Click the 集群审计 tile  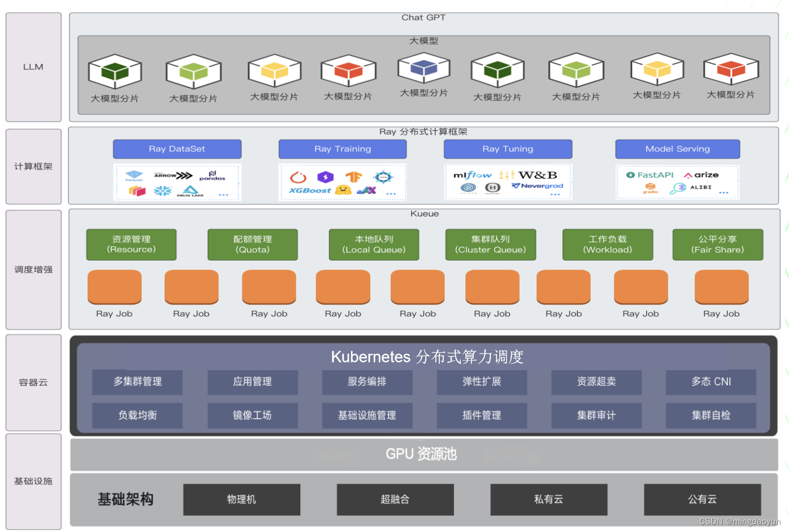(x=596, y=415)
